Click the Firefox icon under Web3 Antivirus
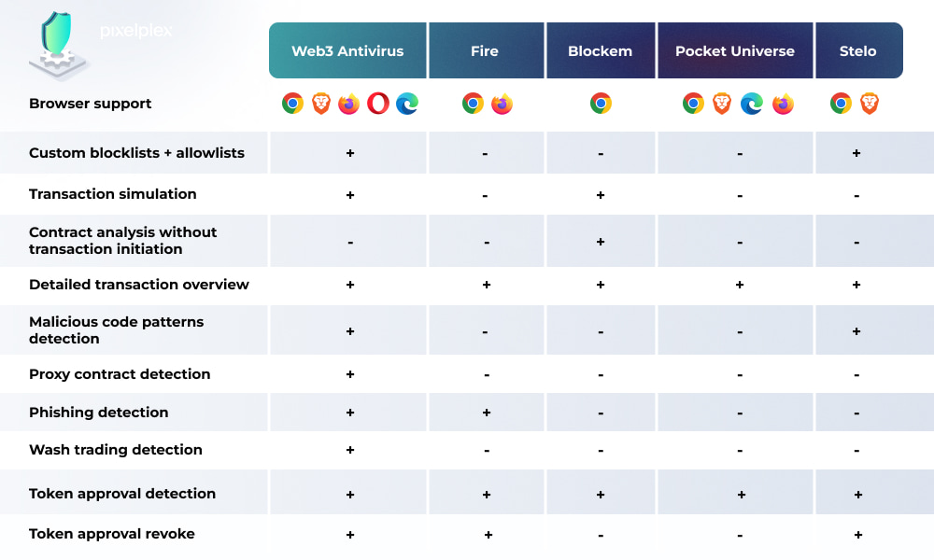934x560 pixels. point(349,104)
